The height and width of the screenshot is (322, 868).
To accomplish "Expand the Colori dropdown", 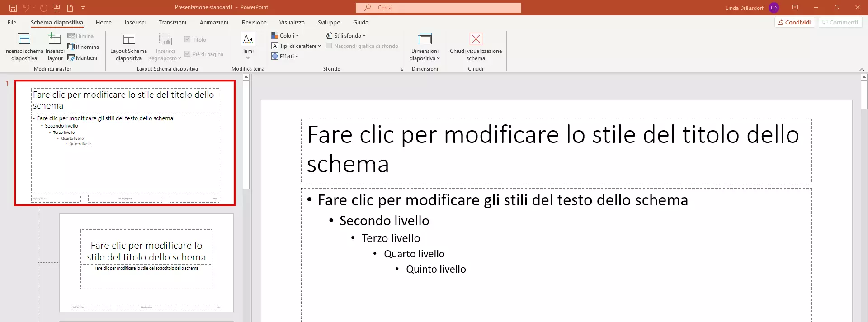I will point(285,35).
